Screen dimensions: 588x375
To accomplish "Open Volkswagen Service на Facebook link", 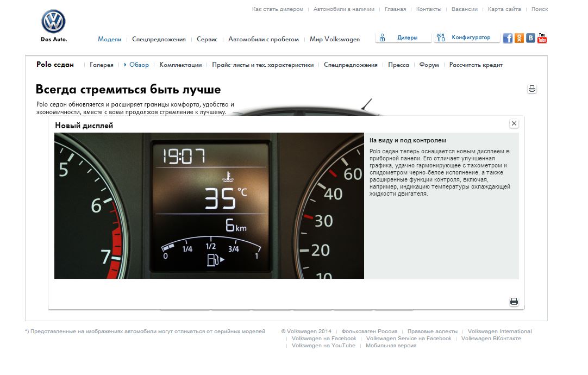I will (x=409, y=339).
